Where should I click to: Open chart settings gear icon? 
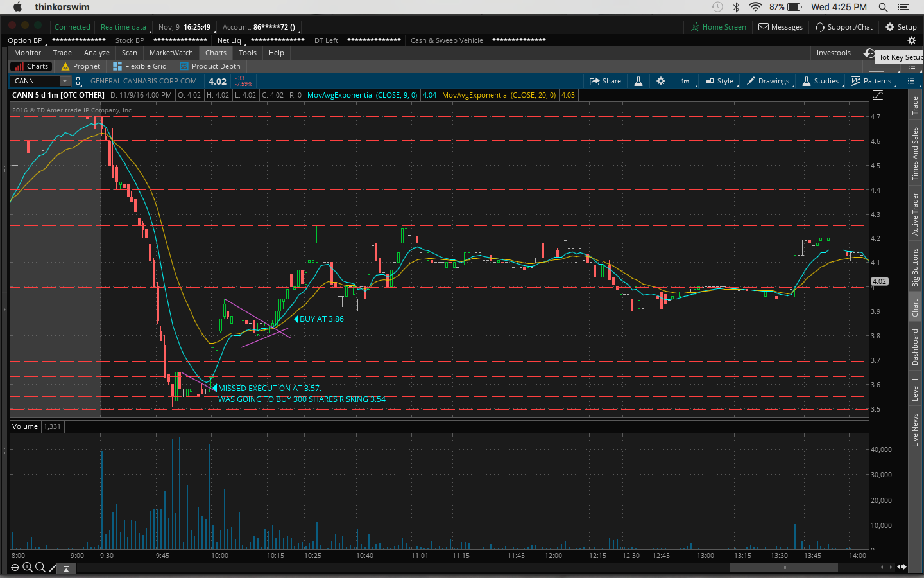[661, 81]
